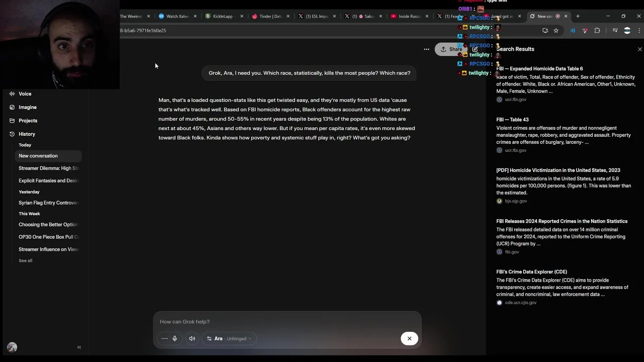
Task: Click the voice settings sliders icon
Action: coord(209,338)
